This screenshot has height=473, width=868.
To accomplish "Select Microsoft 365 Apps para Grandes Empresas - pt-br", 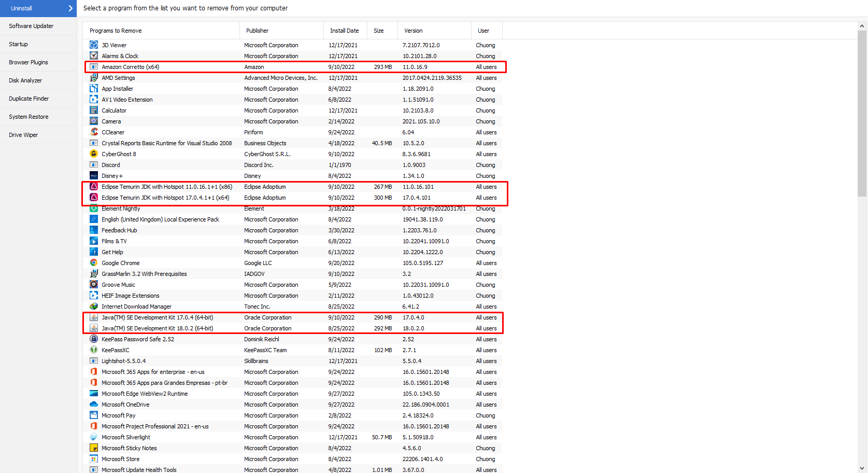I will pos(293,383).
